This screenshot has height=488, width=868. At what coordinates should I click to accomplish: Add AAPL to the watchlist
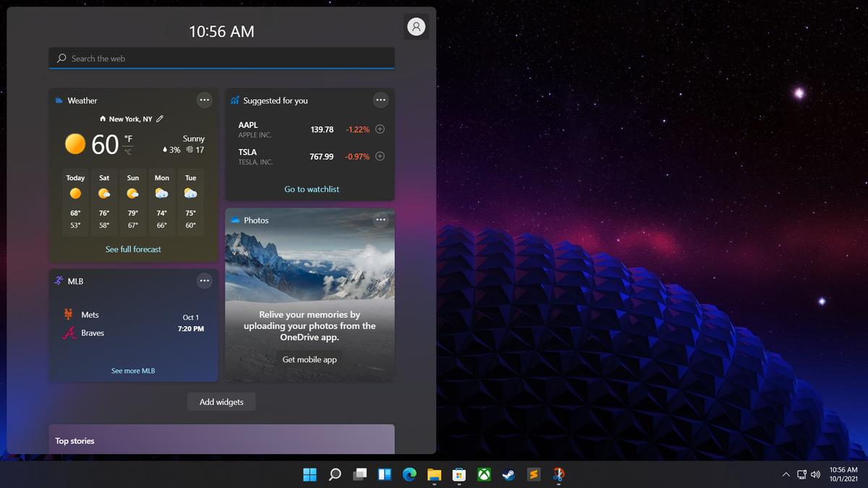point(381,129)
